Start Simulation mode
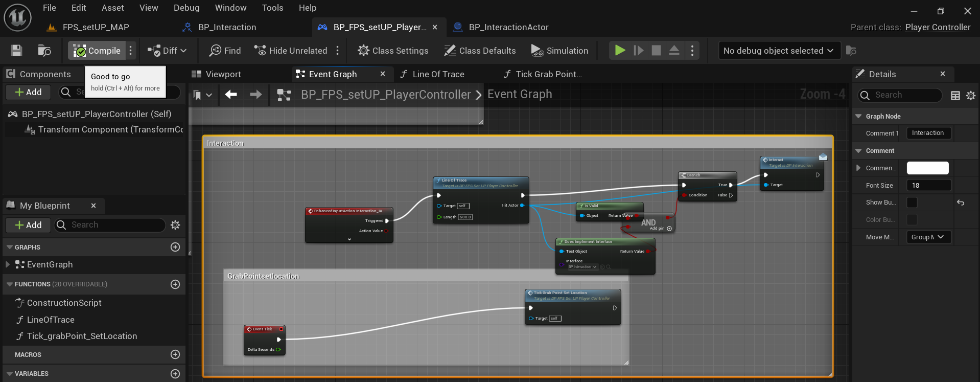This screenshot has width=980, height=382. 559,51
